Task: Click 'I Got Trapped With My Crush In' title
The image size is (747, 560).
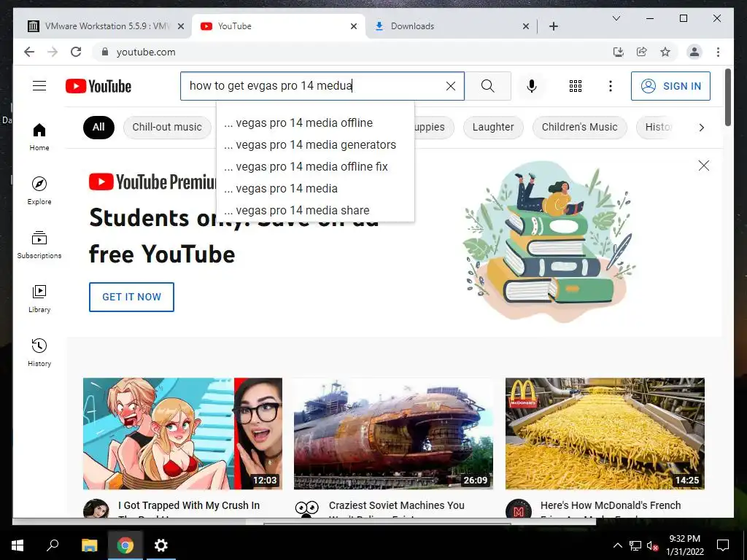Action: point(189,505)
